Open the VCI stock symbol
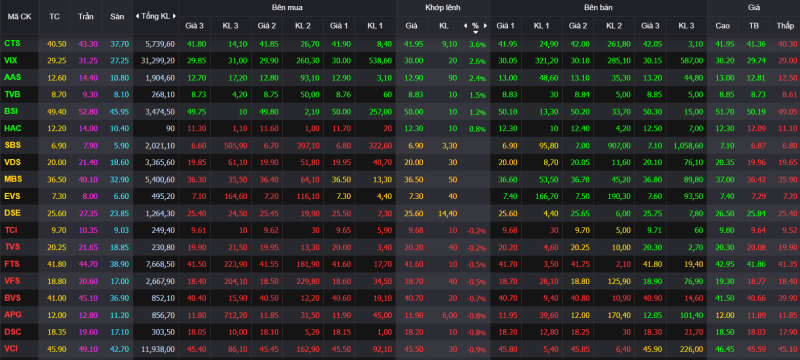The height and width of the screenshot is (360, 800). pyautogui.click(x=11, y=349)
